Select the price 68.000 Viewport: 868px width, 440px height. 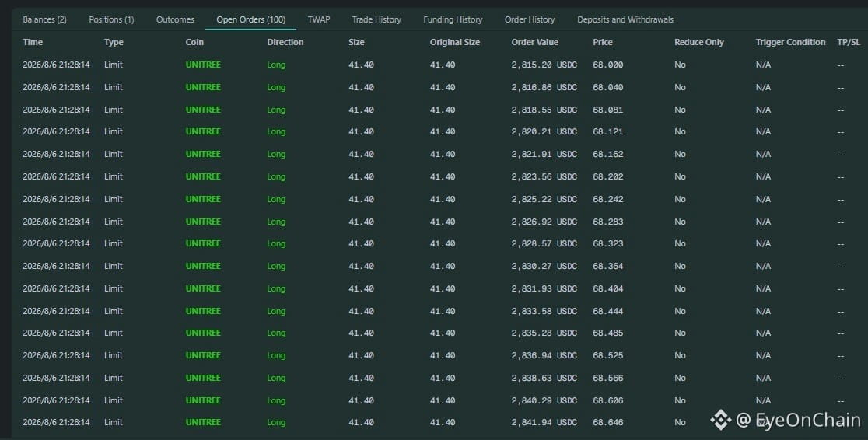(x=607, y=65)
